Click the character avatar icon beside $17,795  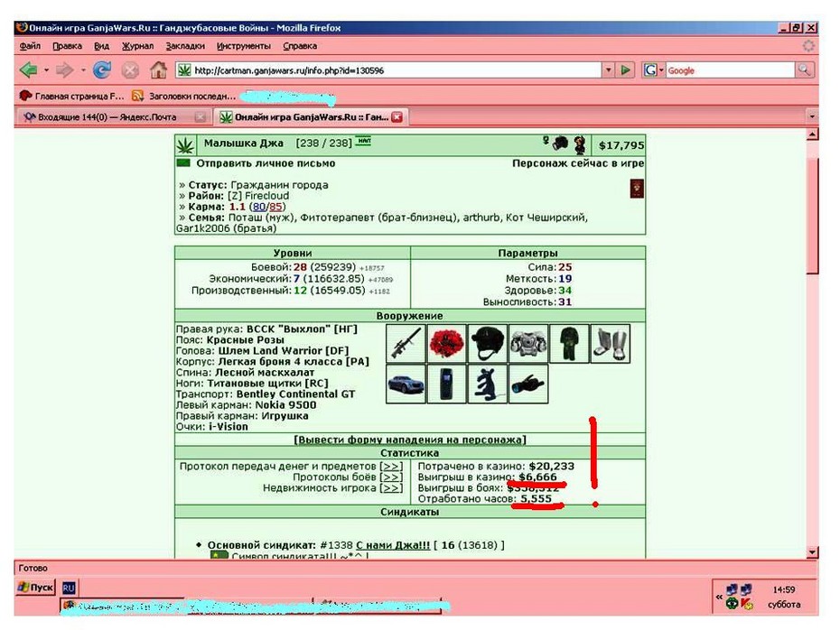580,144
